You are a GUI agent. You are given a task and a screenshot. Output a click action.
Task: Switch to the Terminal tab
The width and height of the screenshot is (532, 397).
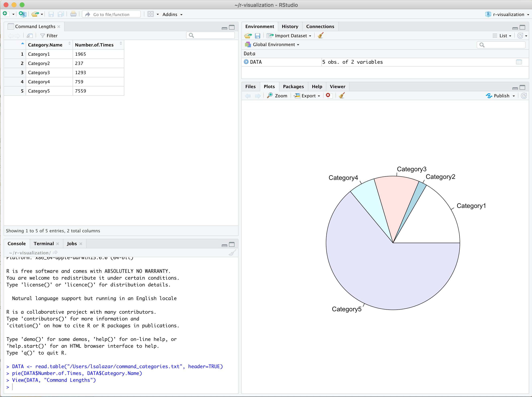[44, 243]
